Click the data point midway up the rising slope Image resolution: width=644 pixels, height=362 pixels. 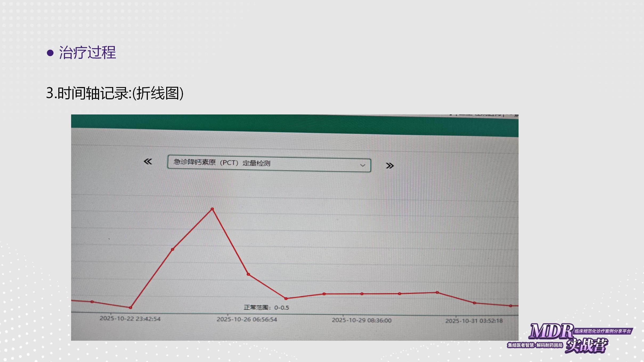point(173,249)
